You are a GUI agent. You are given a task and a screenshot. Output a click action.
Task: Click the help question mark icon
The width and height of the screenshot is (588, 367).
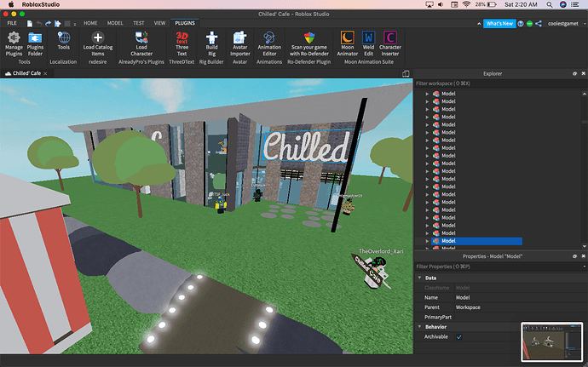(521, 24)
